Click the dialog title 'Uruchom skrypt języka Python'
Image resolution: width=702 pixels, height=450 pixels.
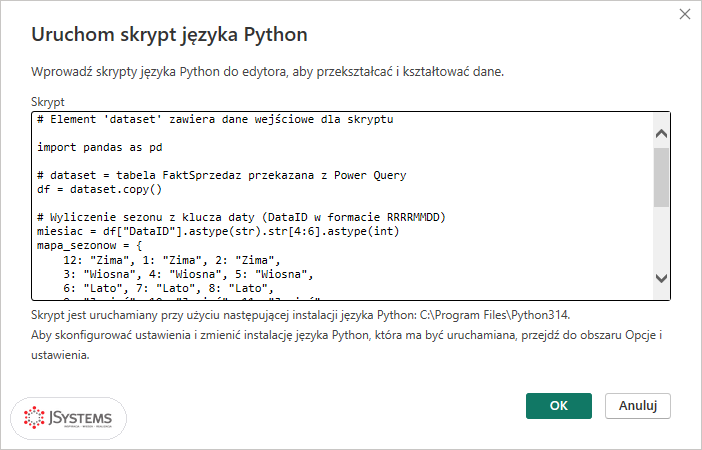(169, 34)
